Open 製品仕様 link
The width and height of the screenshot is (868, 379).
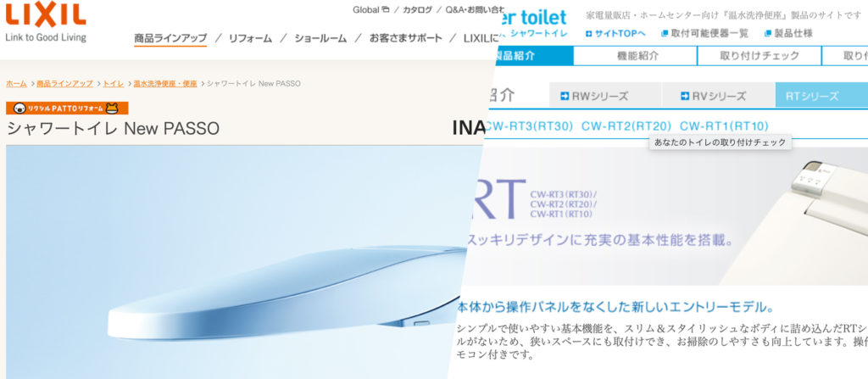[789, 33]
